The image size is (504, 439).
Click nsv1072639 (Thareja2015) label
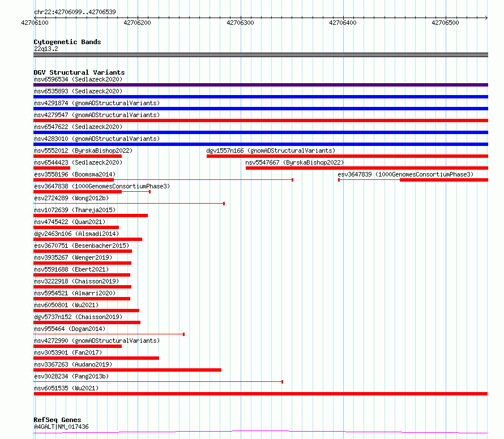pos(75,210)
